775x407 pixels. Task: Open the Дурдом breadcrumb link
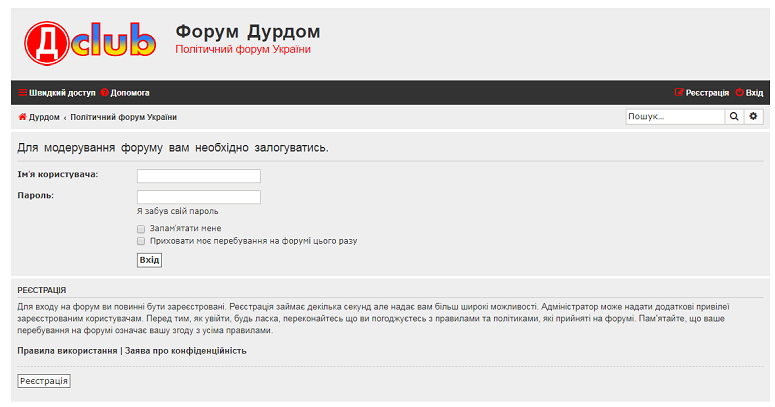tap(44, 117)
